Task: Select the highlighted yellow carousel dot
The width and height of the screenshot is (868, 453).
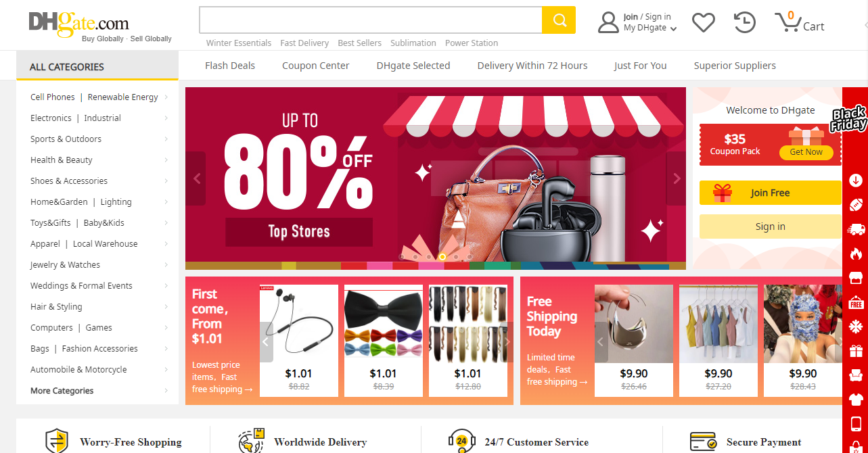Action: click(442, 257)
